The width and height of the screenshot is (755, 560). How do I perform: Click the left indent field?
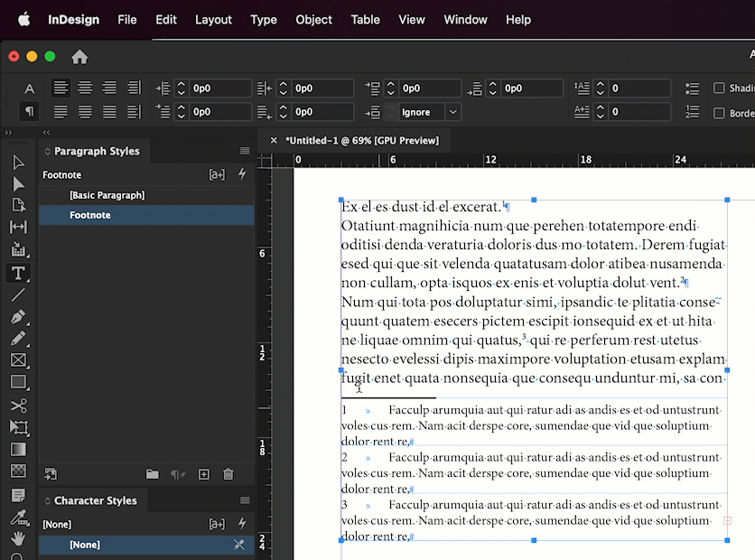(220, 89)
